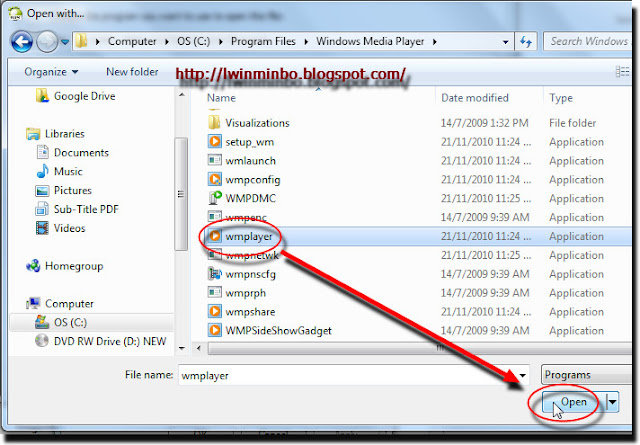This screenshot has height=445, width=640.
Task: Select the wmpconfig file
Action: pyautogui.click(x=253, y=180)
